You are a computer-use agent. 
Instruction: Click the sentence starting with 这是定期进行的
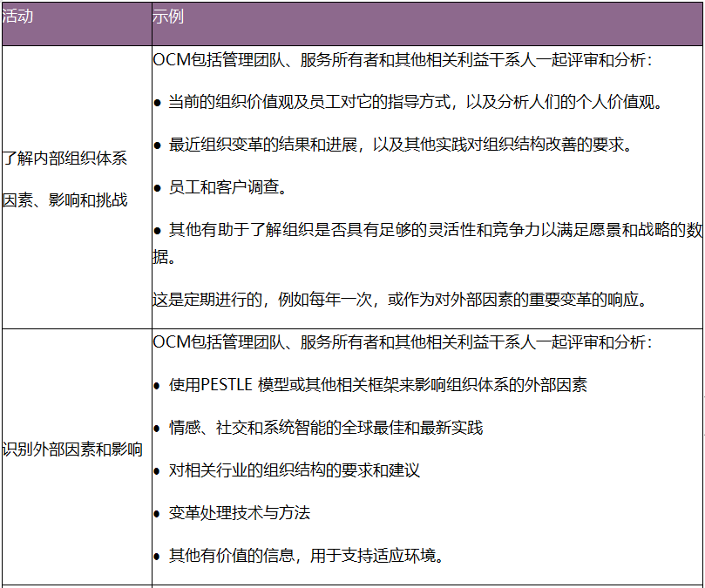click(400, 301)
